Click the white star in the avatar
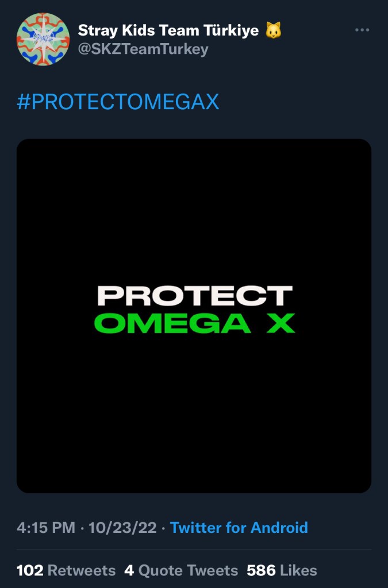 click(44, 39)
